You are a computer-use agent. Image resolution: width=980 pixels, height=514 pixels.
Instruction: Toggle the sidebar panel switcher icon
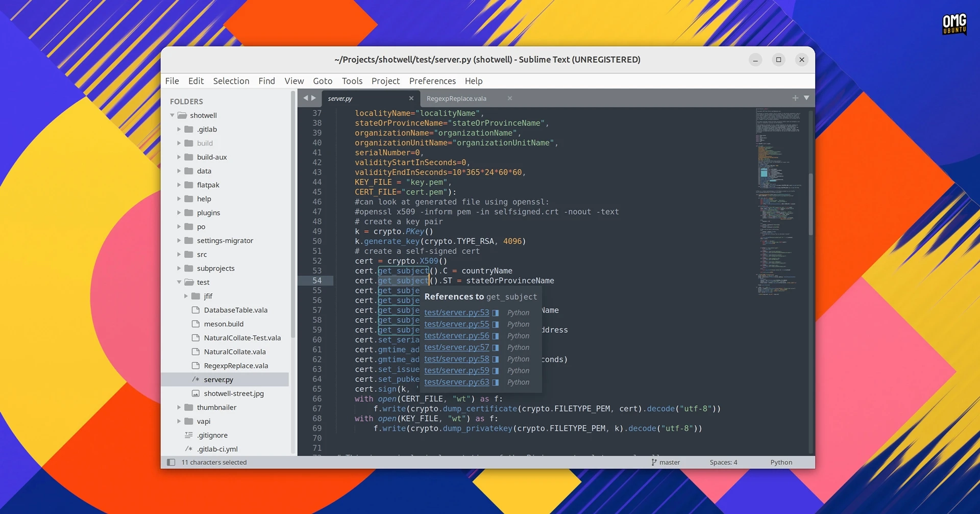[171, 462]
